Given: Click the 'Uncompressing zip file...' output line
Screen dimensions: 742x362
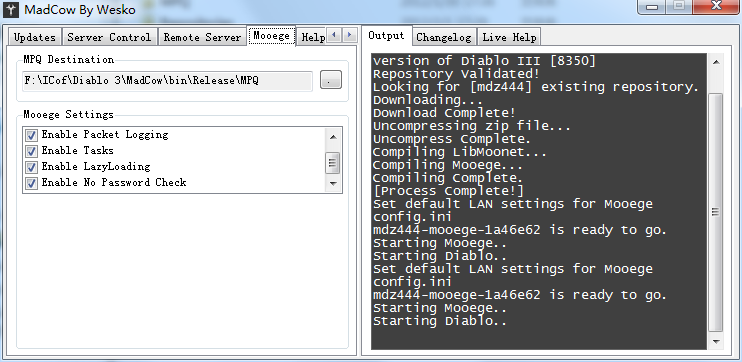Looking at the screenshot, I should [x=472, y=126].
